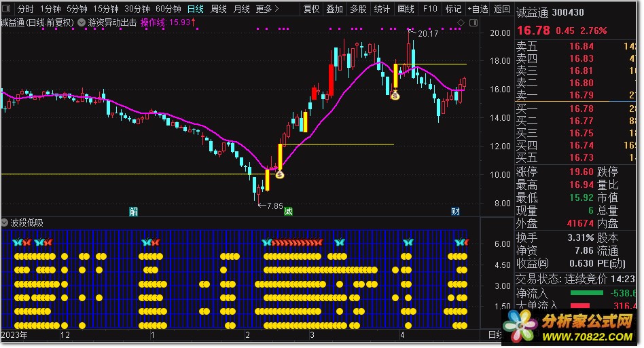Click the 叠加 overlay button
Image resolution: width=644 pixels, height=348 pixels.
coord(335,9)
